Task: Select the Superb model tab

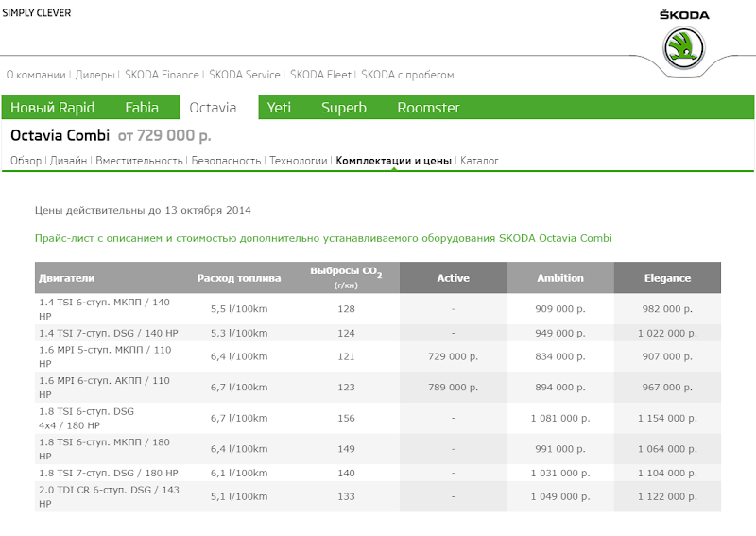Action: tap(344, 107)
